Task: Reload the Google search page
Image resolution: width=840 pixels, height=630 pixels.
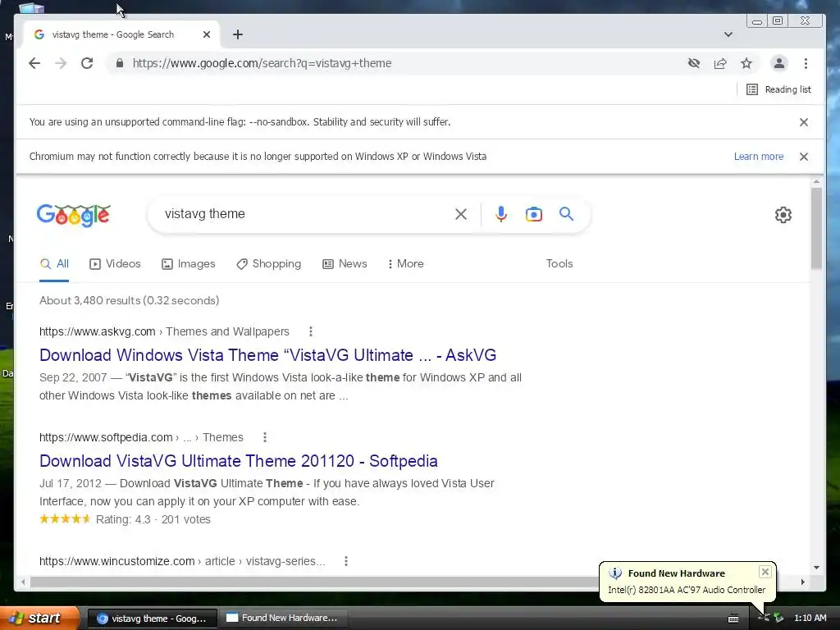Action: coord(87,63)
